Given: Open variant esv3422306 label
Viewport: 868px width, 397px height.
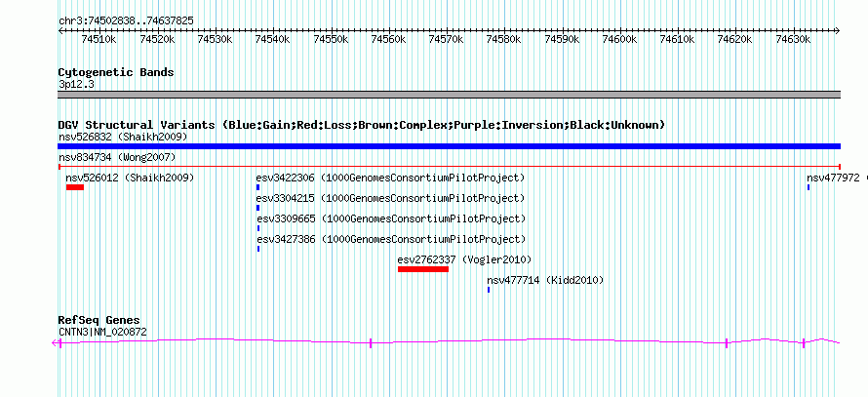Looking at the screenshot, I should (390, 179).
